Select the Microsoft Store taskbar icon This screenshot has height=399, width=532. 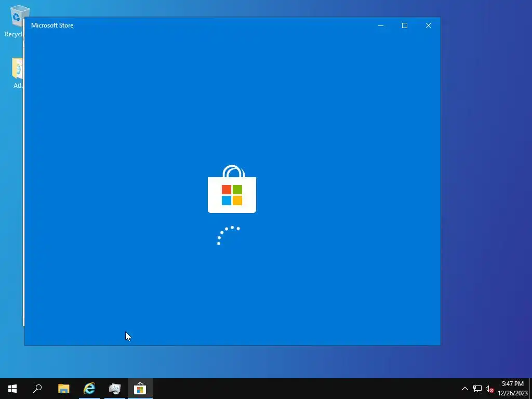pyautogui.click(x=140, y=389)
